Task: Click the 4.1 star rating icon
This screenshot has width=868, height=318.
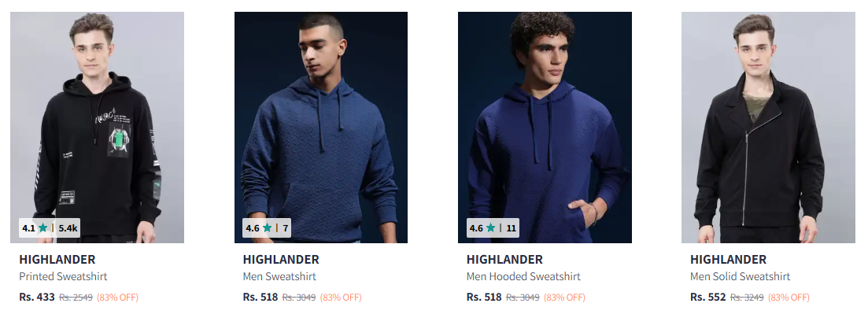Action: (43, 227)
